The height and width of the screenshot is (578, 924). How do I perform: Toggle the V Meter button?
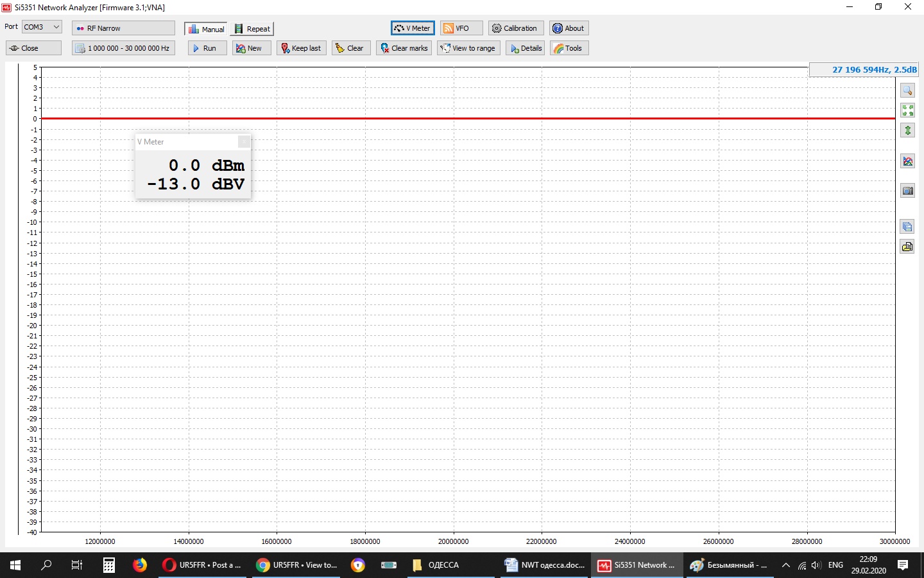[413, 28]
